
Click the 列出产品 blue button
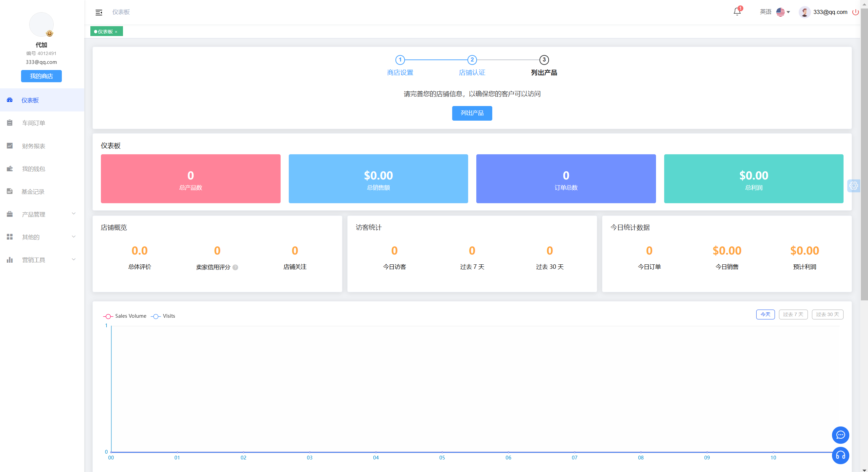click(472, 113)
